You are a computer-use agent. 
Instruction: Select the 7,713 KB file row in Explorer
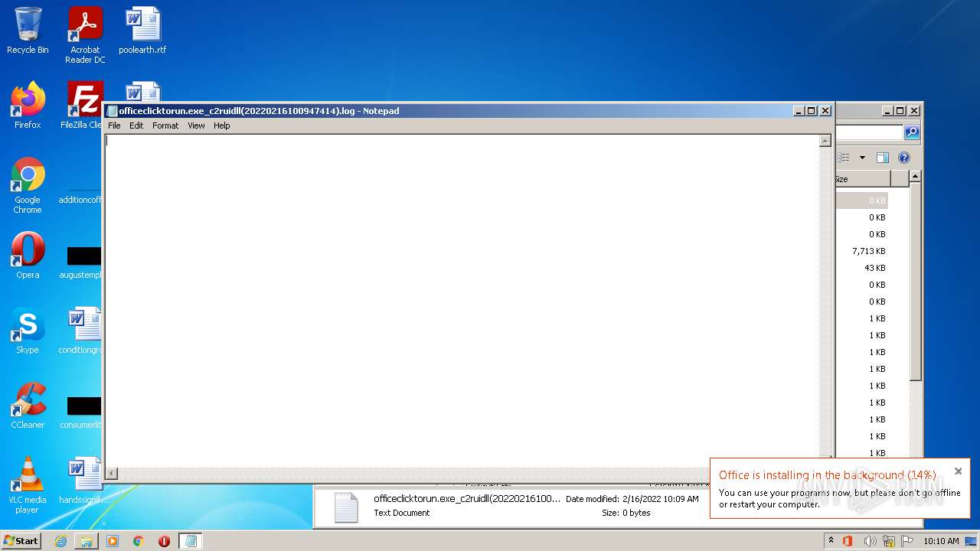(x=862, y=251)
